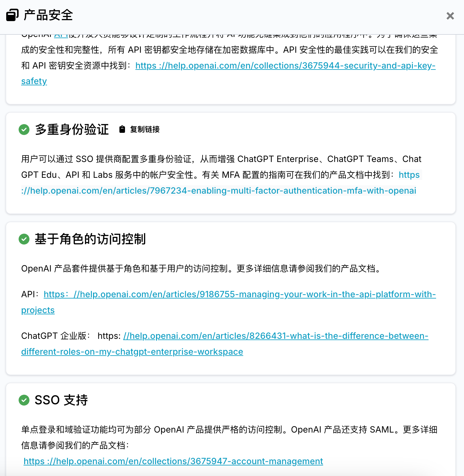Click the 产品安全 header icon
Viewport: 464px width, 476px height.
pos(12,15)
